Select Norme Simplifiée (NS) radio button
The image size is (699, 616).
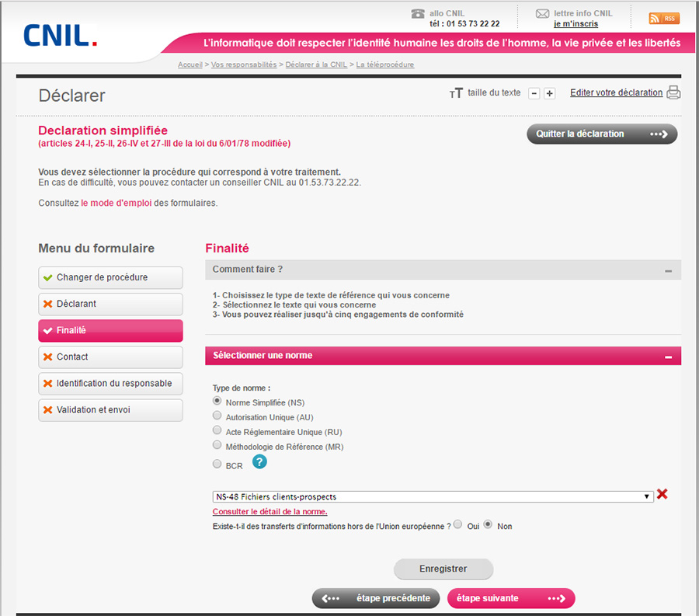point(217,401)
